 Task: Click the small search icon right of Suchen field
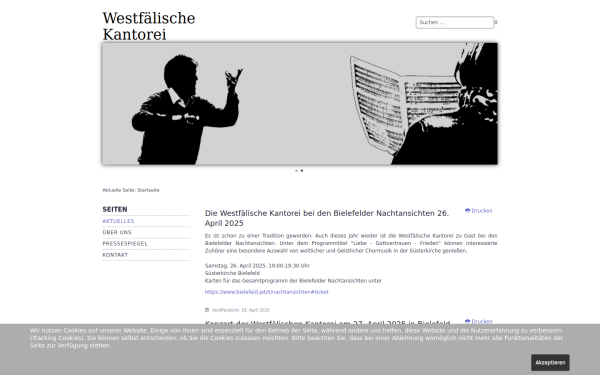[496, 22]
